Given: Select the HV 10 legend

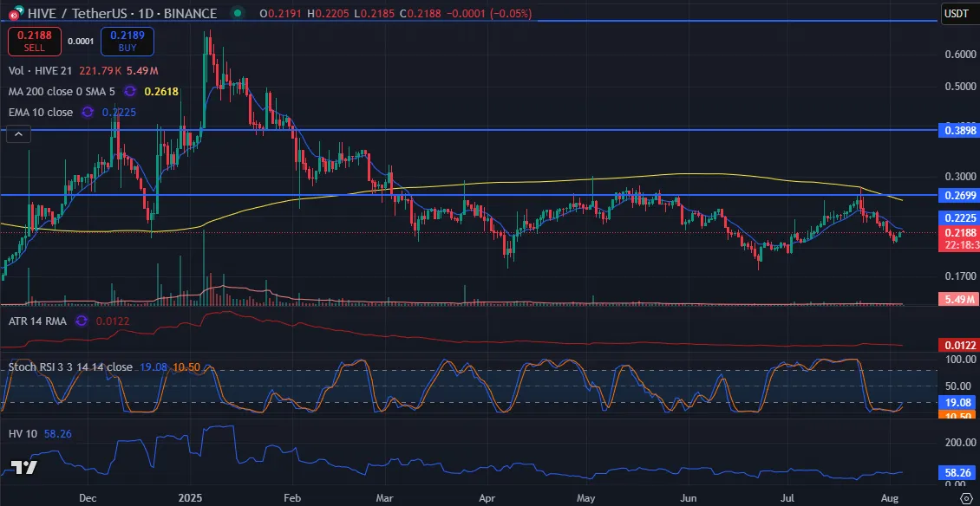Looking at the screenshot, I should pos(23,433).
